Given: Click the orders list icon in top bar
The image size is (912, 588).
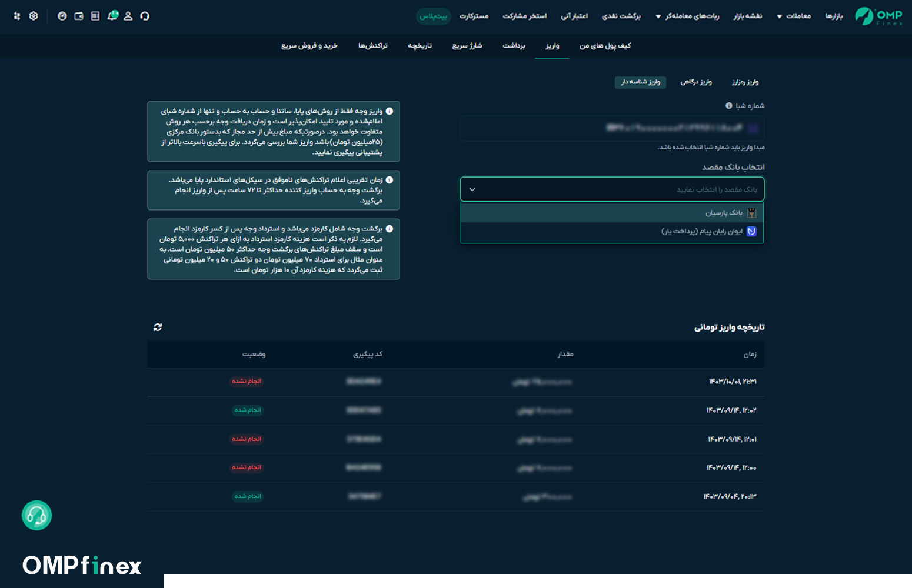Looking at the screenshot, I should tap(95, 16).
